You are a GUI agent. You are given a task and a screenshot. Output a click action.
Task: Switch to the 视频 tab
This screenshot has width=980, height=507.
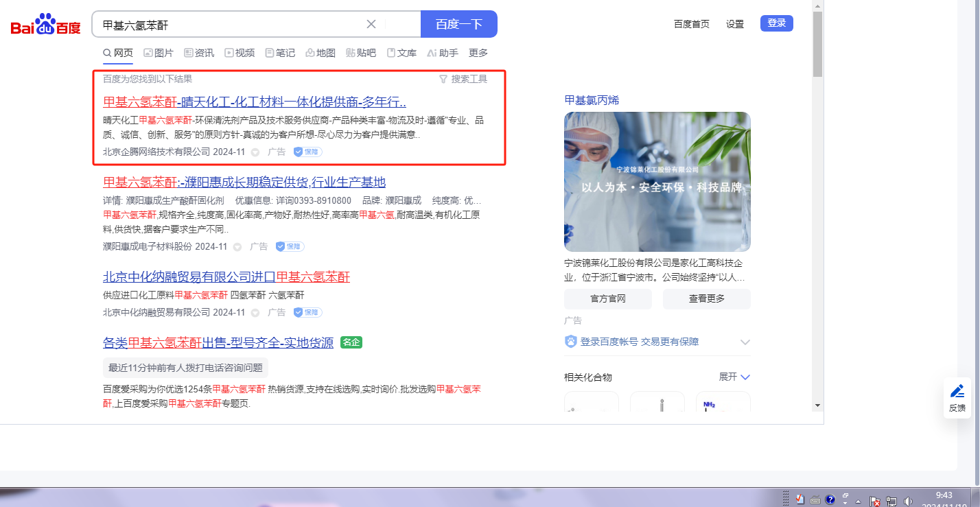240,53
